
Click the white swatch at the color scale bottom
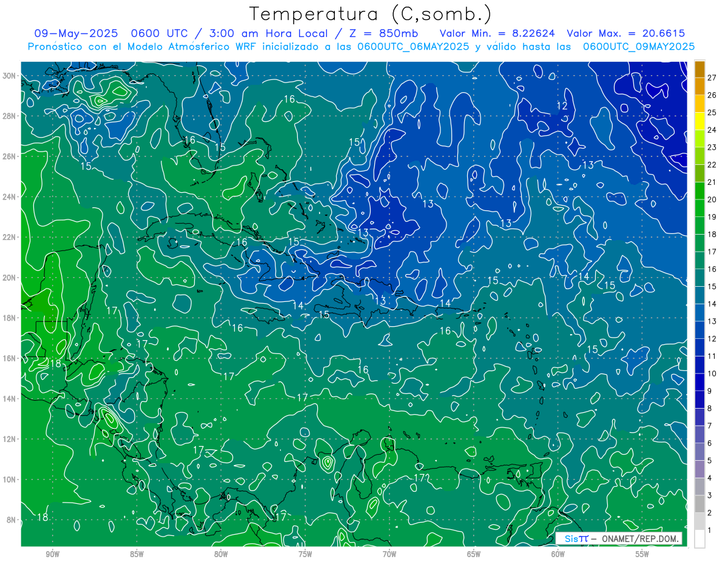click(699, 539)
